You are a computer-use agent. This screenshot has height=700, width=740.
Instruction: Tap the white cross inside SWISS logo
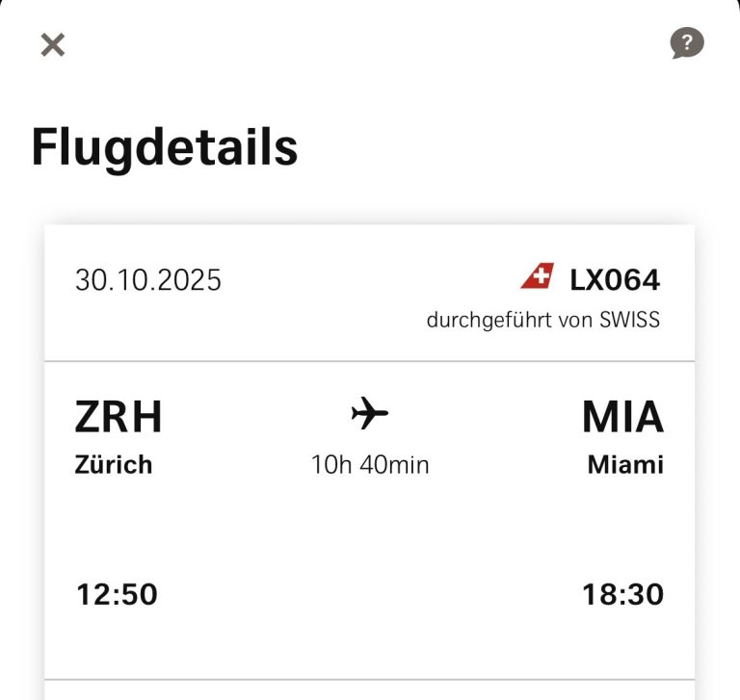tap(541, 278)
